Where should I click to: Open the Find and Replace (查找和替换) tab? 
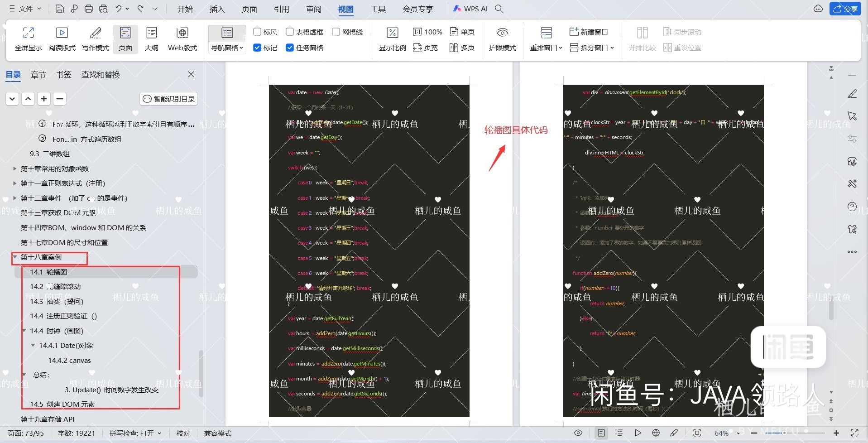[101, 75]
